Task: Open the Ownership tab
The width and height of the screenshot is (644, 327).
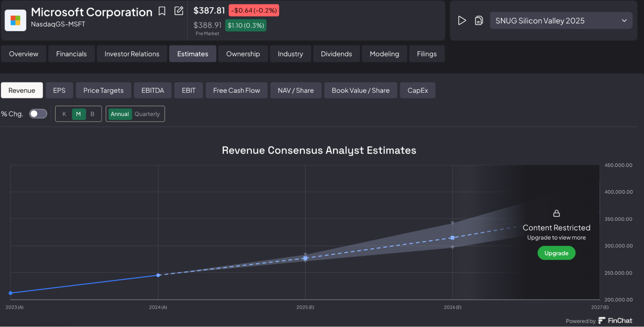Action: 243,54
